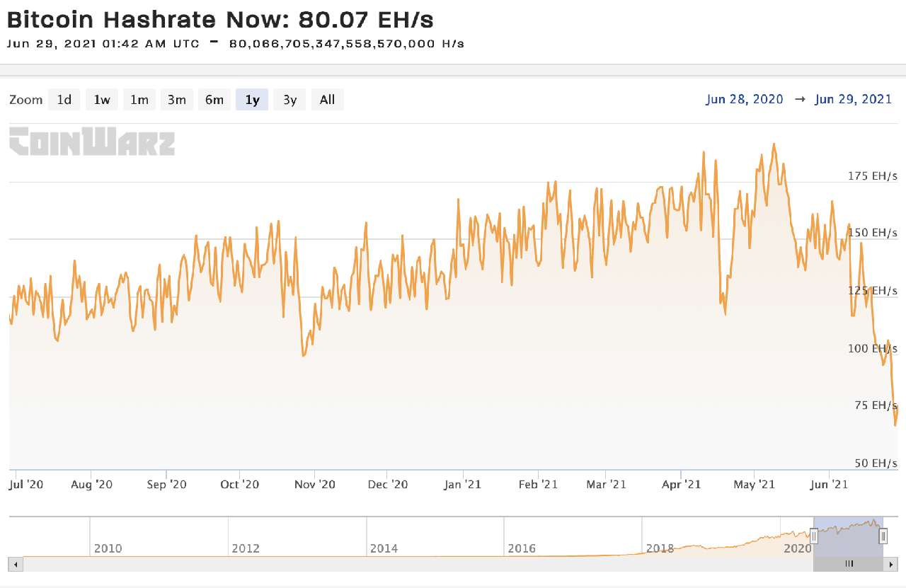
Task: Click the Jan '21 axis label
Action: pyautogui.click(x=463, y=485)
